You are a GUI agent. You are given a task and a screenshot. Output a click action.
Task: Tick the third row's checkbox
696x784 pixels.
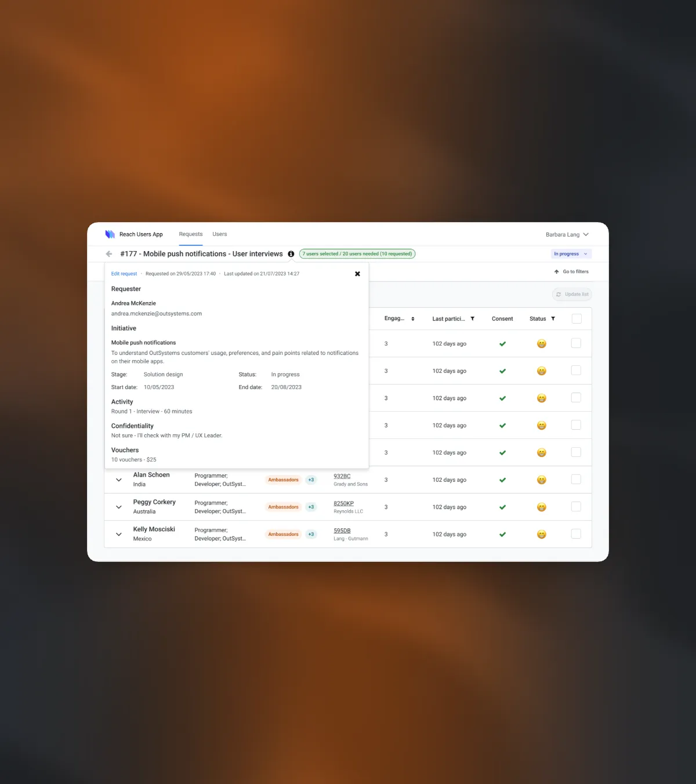click(576, 398)
